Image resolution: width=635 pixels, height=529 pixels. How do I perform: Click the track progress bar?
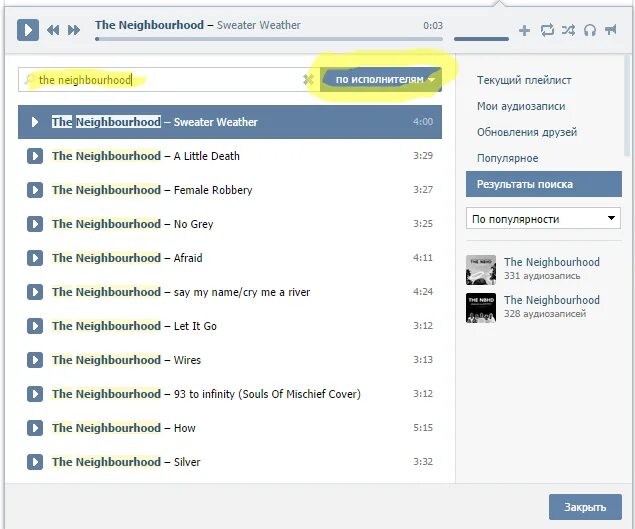pyautogui.click(x=269, y=39)
